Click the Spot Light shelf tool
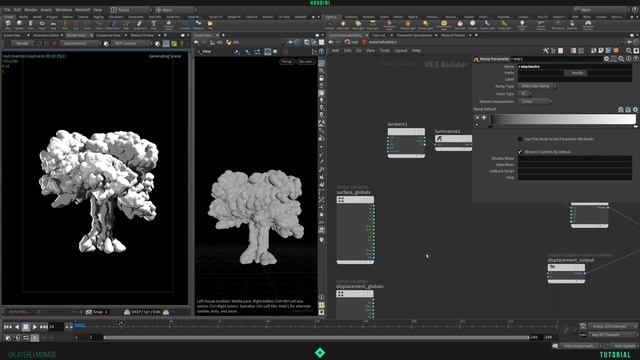 click(358, 25)
